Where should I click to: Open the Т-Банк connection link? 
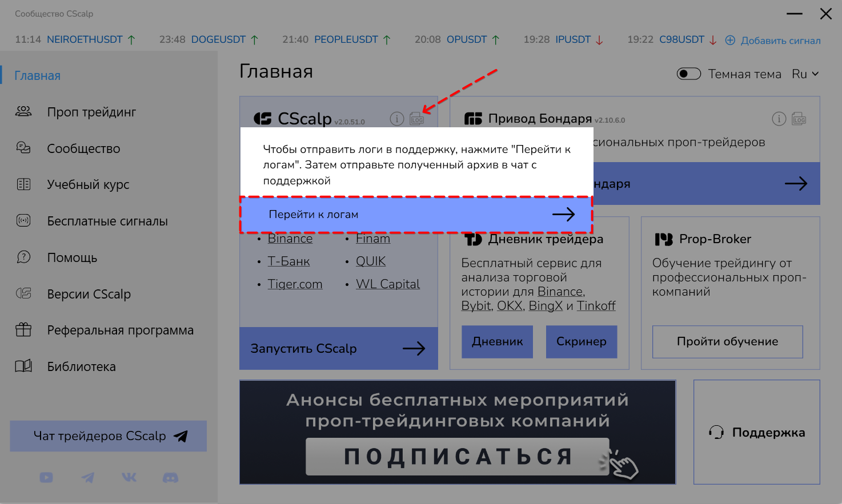(x=289, y=261)
